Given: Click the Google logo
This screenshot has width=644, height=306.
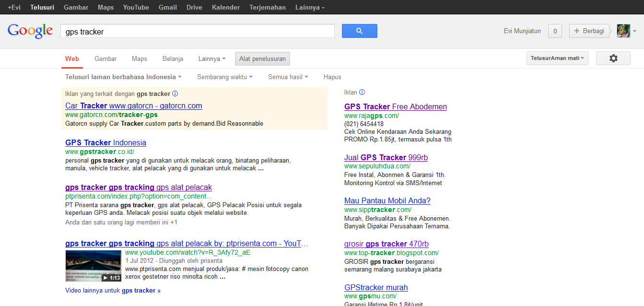Looking at the screenshot, I should 30,31.
